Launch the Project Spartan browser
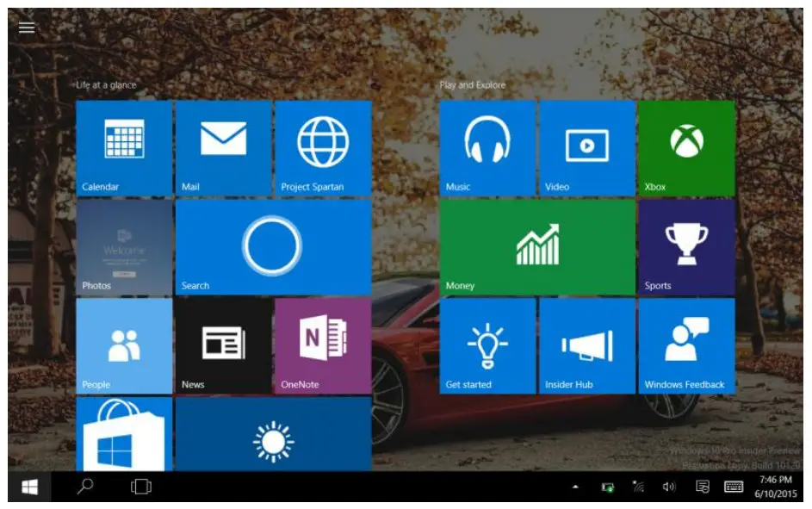 [323, 146]
